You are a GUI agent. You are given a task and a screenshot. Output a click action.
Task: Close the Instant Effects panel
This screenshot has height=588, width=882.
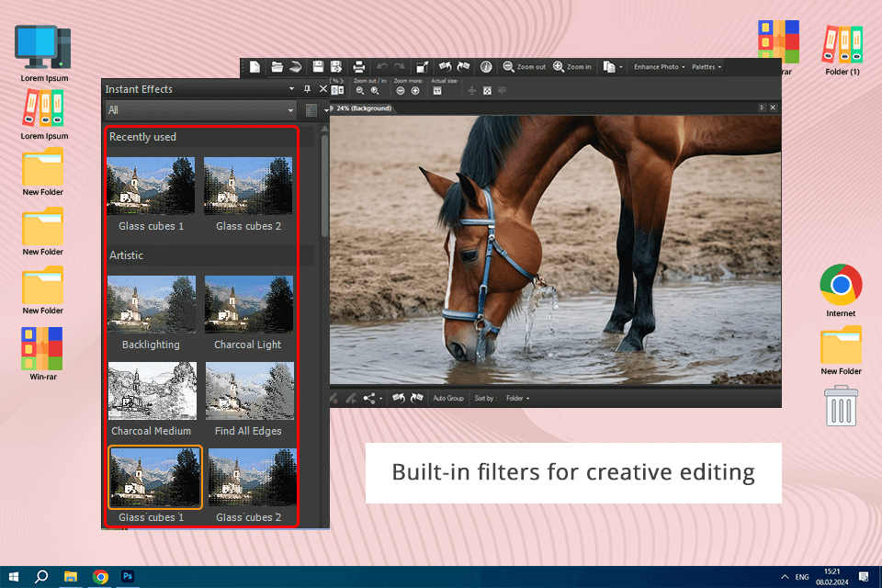click(322, 89)
